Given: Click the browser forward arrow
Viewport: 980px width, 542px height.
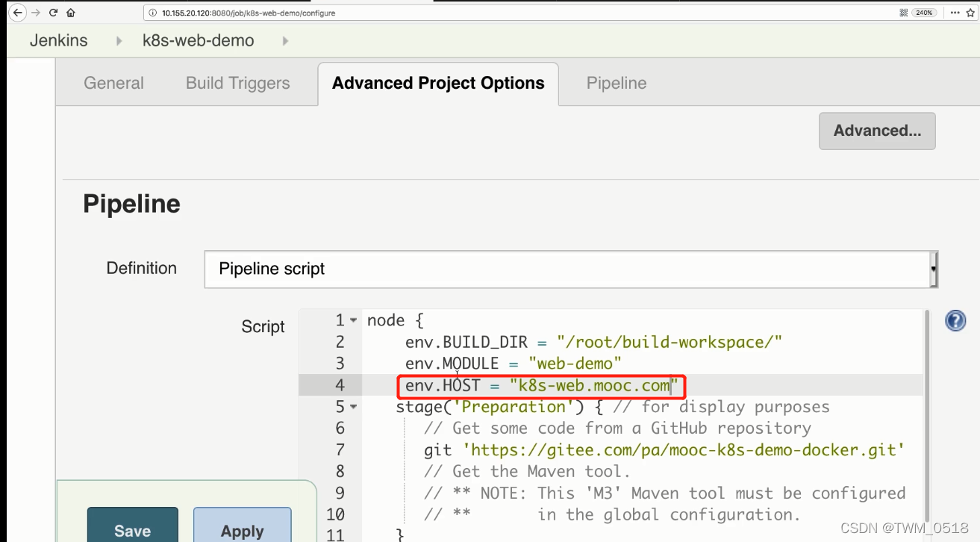Looking at the screenshot, I should point(35,13).
